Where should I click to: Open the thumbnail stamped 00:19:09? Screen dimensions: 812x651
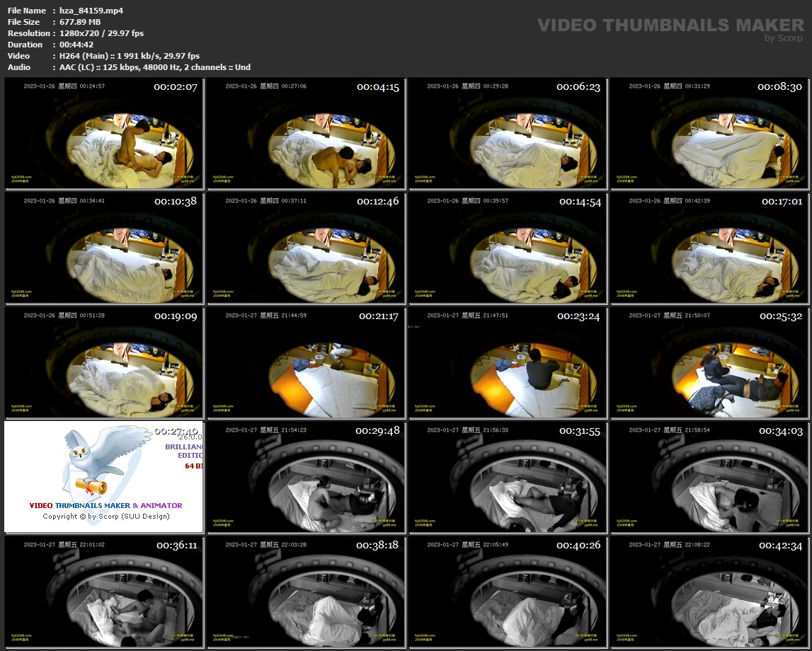pyautogui.click(x=104, y=363)
